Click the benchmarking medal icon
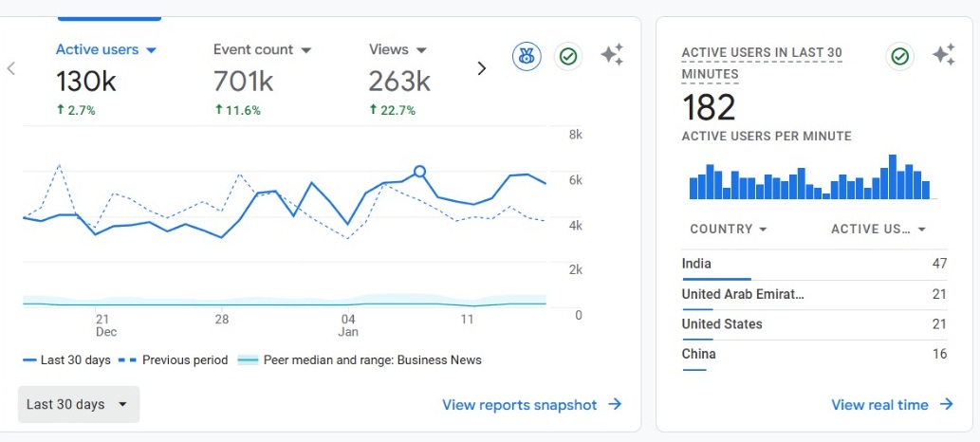 pyautogui.click(x=527, y=57)
